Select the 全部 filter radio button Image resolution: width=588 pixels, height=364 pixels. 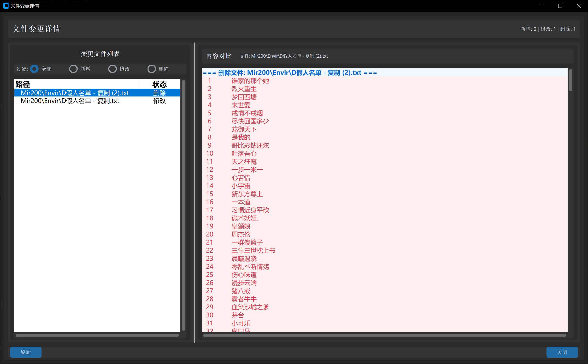tap(34, 69)
